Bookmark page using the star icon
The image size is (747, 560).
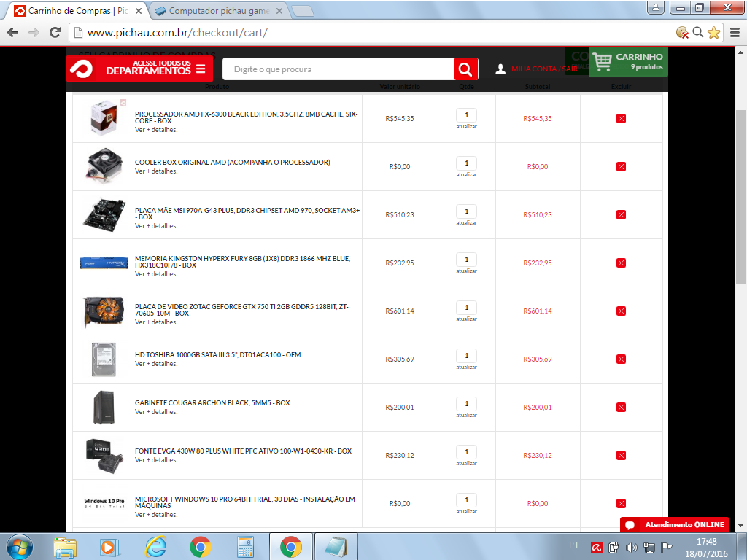(x=713, y=32)
